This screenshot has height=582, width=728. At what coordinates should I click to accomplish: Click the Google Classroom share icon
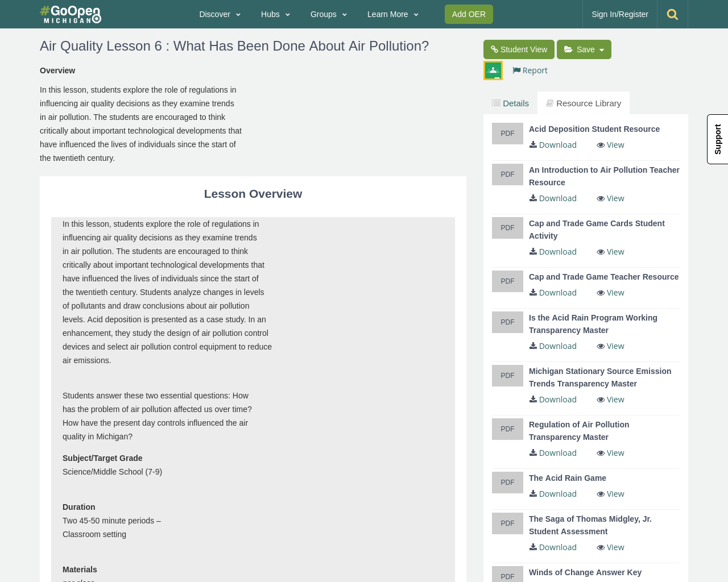pos(493,70)
